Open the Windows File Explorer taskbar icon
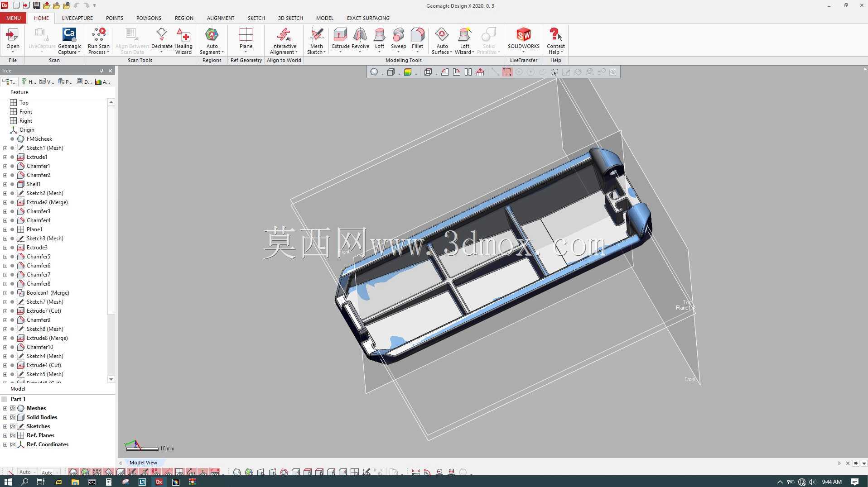The width and height of the screenshot is (868, 487). click(x=75, y=482)
